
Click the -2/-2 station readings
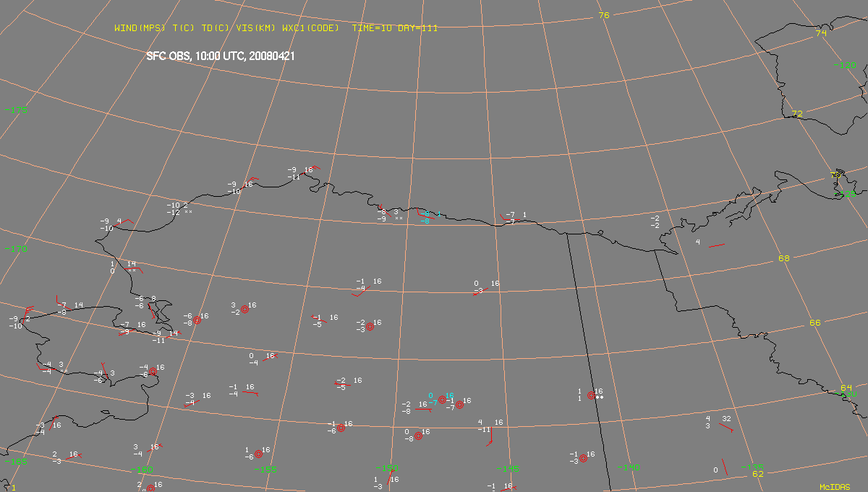(655, 222)
